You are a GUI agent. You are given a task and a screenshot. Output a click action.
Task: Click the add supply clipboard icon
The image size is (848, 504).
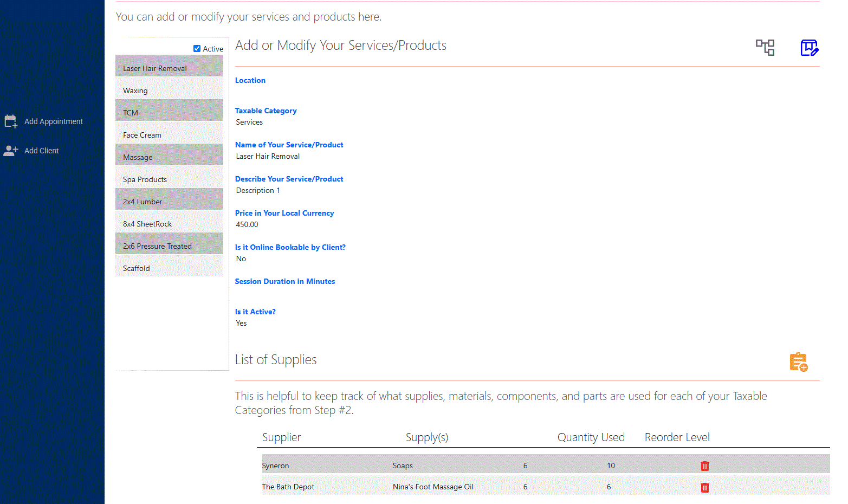pyautogui.click(x=798, y=362)
